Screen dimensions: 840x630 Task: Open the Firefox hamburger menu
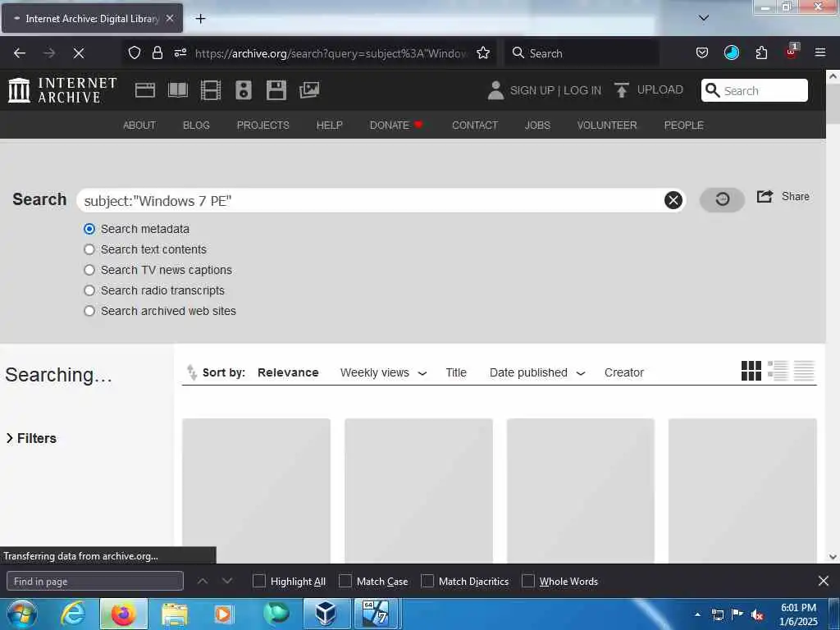(820, 53)
